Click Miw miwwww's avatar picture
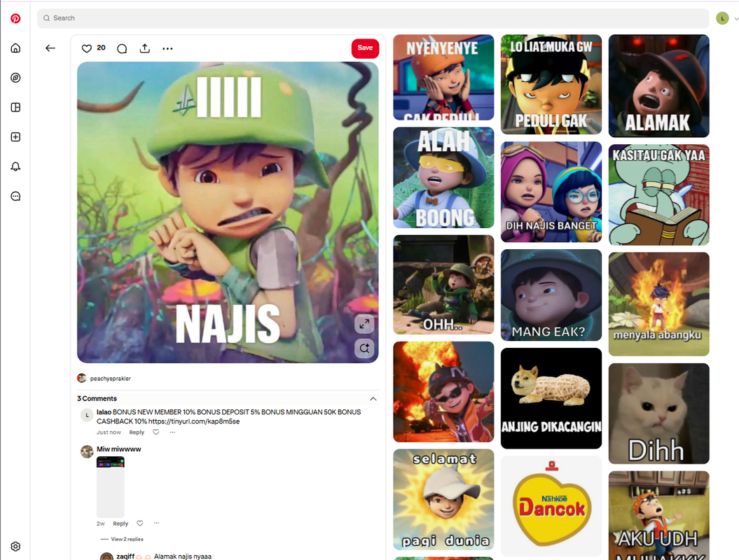Image resolution: width=739 pixels, height=560 pixels. tap(87, 451)
